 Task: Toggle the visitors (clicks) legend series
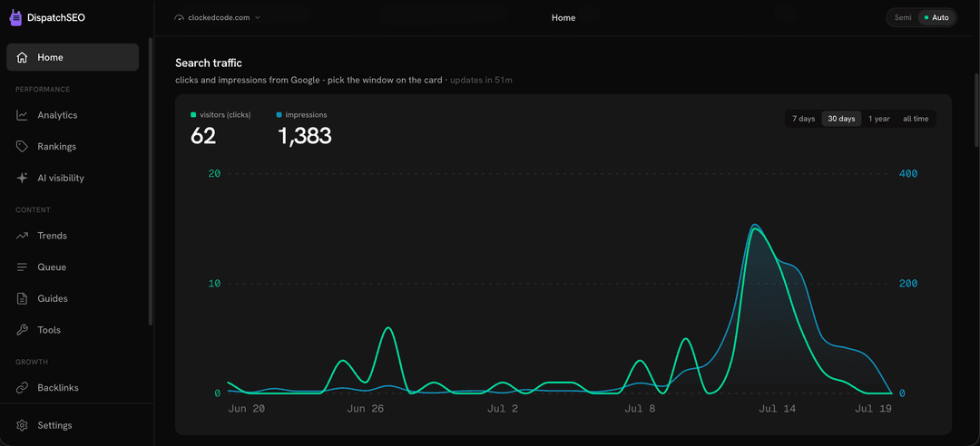tap(220, 115)
